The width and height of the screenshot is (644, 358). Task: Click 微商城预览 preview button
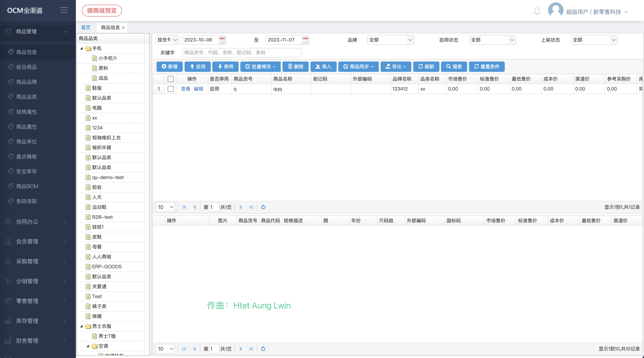coord(102,11)
